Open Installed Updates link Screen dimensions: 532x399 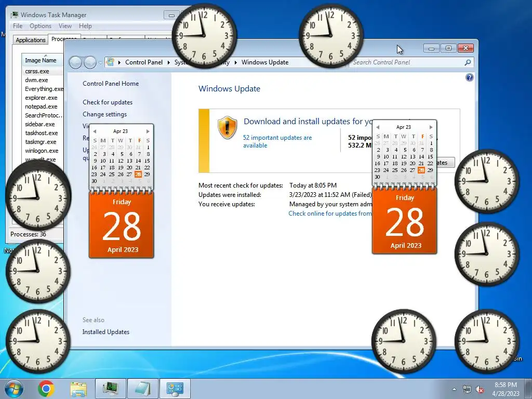click(x=106, y=332)
